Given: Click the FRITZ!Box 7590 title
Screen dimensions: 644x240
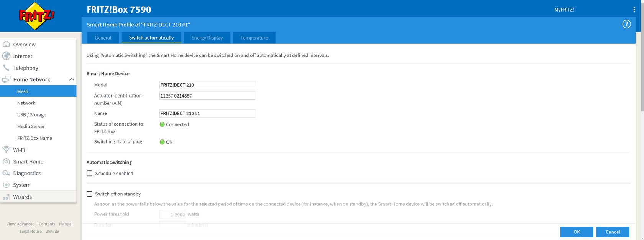Looking at the screenshot, I should tap(119, 10).
